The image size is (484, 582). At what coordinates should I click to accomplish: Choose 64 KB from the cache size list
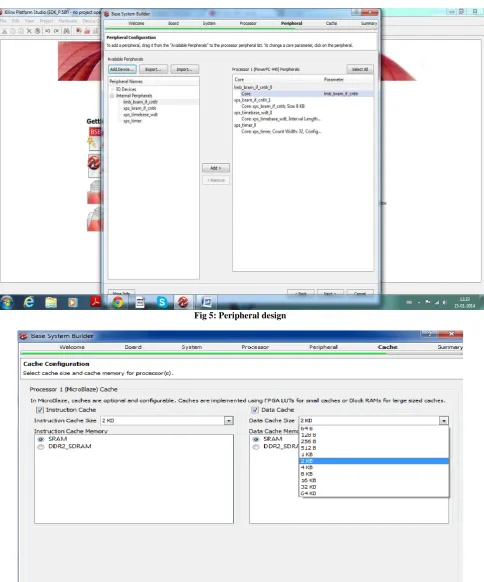pos(374,493)
